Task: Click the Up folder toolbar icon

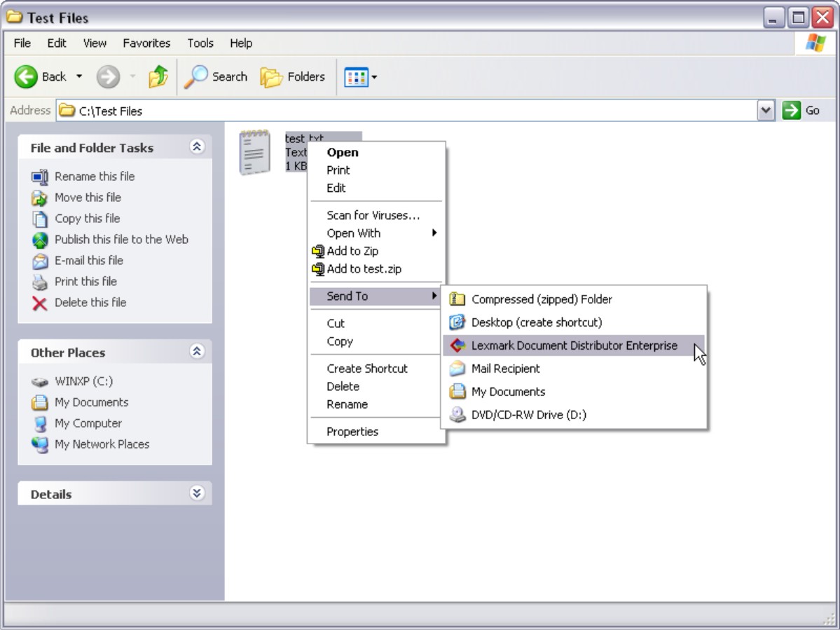Action: pos(158,77)
